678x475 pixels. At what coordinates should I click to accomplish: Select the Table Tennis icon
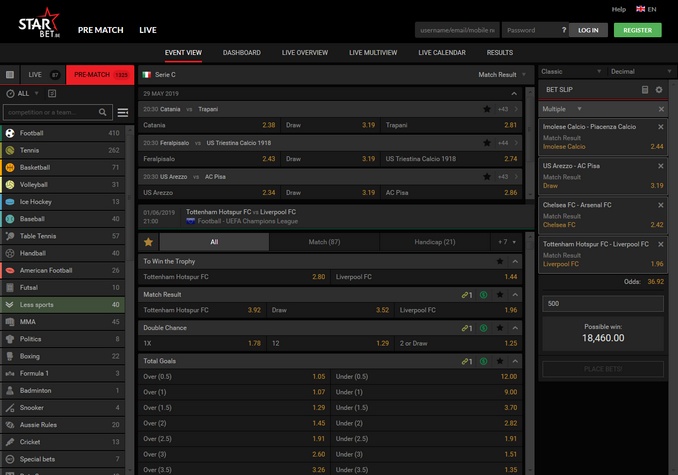coord(10,236)
